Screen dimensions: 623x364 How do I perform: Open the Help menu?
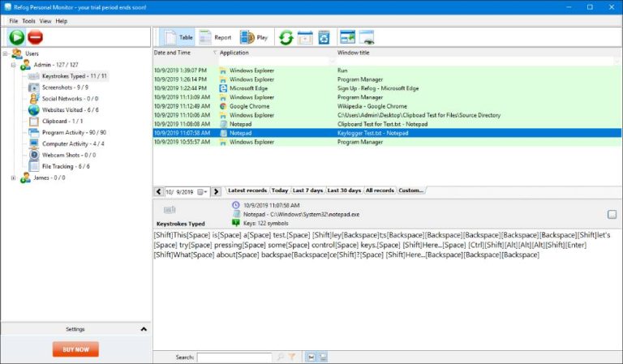pyautogui.click(x=61, y=21)
